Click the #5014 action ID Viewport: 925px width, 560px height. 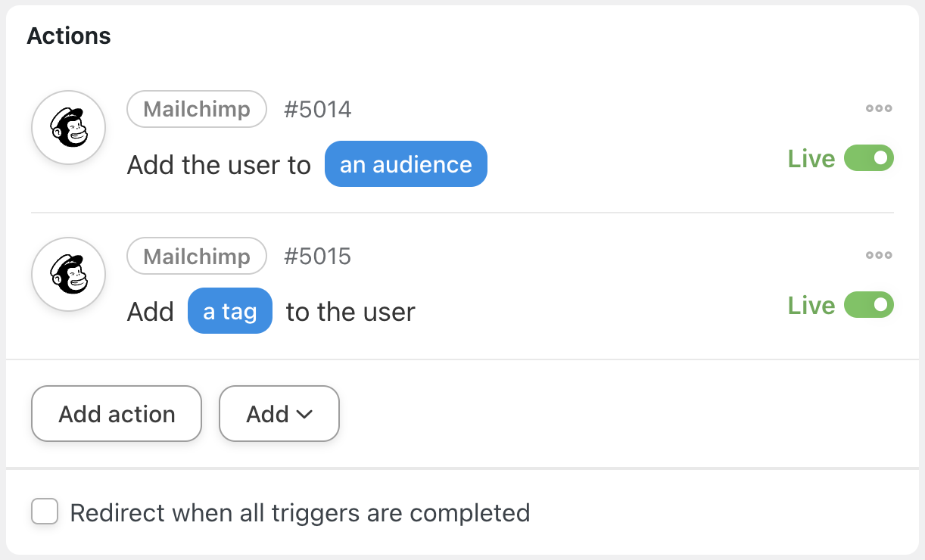(317, 110)
